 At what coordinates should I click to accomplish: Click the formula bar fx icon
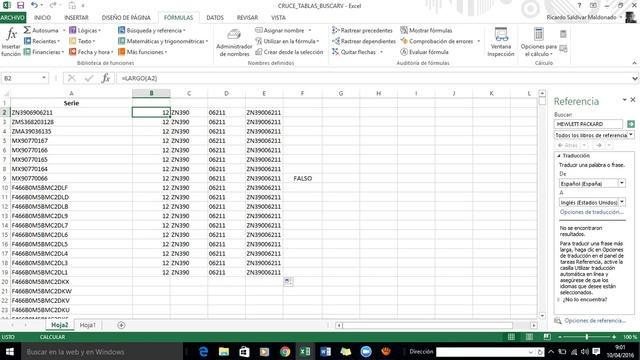tap(106, 78)
